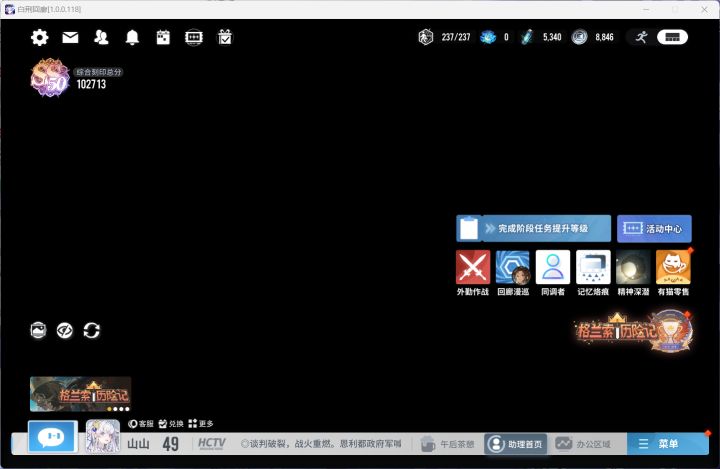Click the refresh switch arrows icon
This screenshot has width=720, height=469.
tap(91, 330)
